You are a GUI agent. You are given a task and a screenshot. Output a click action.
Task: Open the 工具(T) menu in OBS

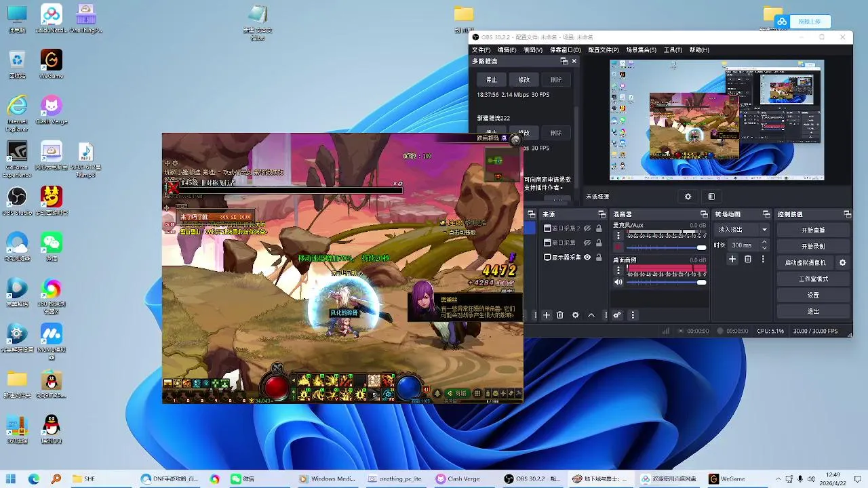point(673,49)
